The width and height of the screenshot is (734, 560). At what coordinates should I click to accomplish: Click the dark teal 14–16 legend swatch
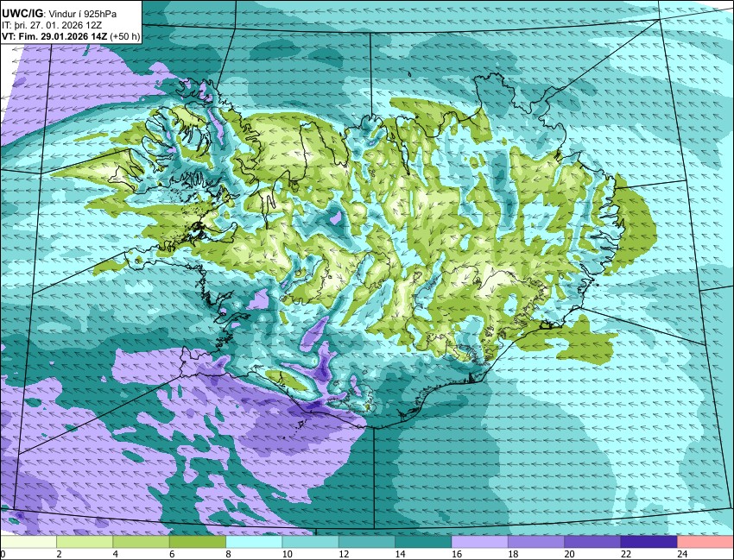[x=423, y=542]
